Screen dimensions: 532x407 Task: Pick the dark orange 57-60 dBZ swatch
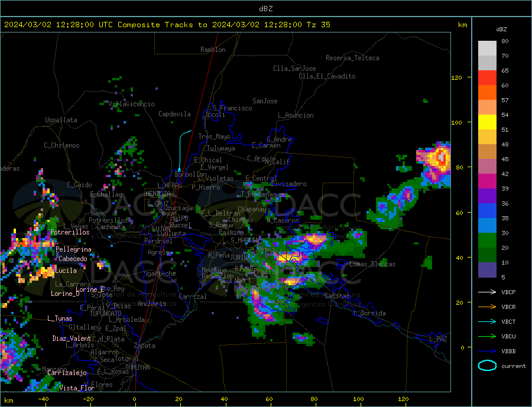[x=487, y=92]
